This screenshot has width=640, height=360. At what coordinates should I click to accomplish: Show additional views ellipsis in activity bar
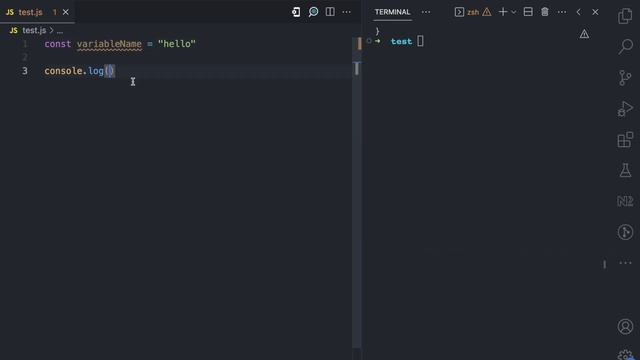(x=625, y=263)
